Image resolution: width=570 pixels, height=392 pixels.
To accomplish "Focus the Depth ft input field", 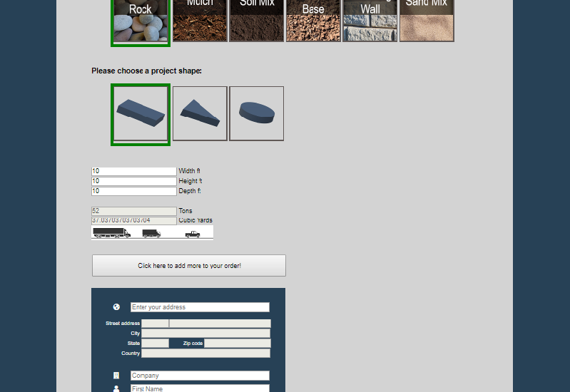I will click(x=133, y=192).
